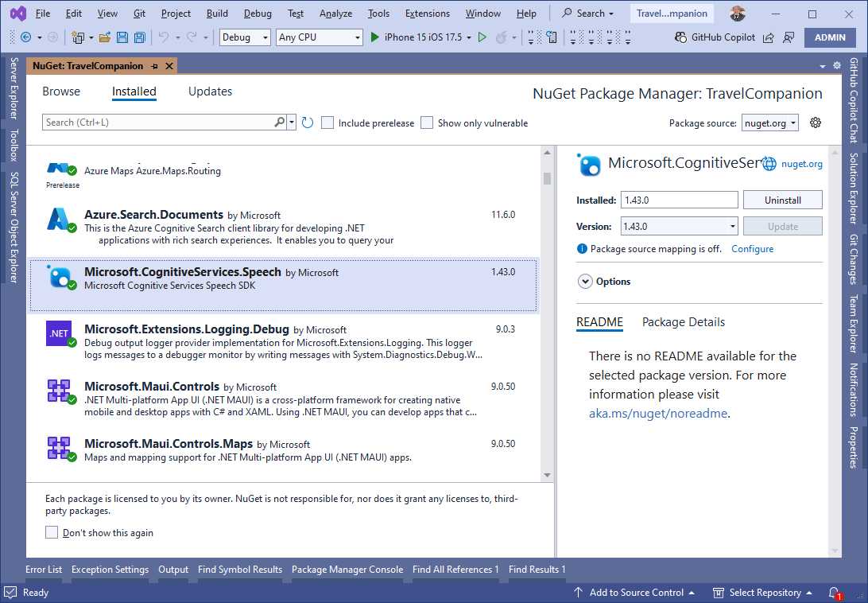Click the Visual Studio logo icon
The image size is (868, 603).
click(18, 14)
